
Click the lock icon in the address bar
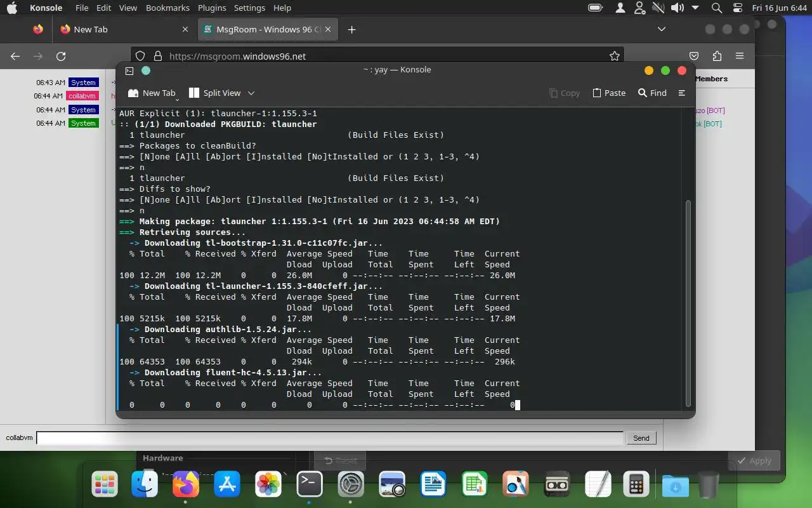(157, 56)
